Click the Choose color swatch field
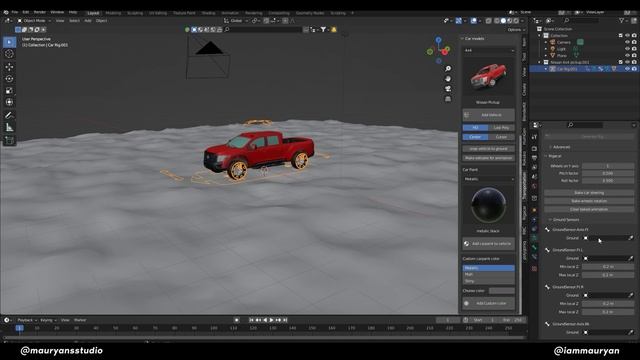This screenshot has height=360, width=640. click(502, 291)
